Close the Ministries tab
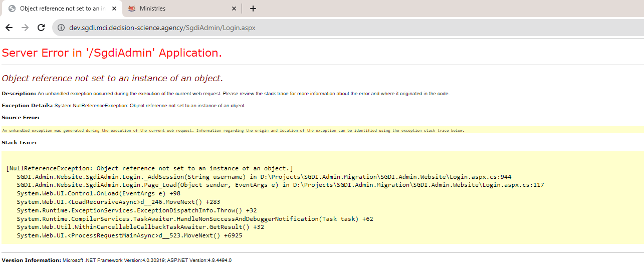 pos(234,9)
